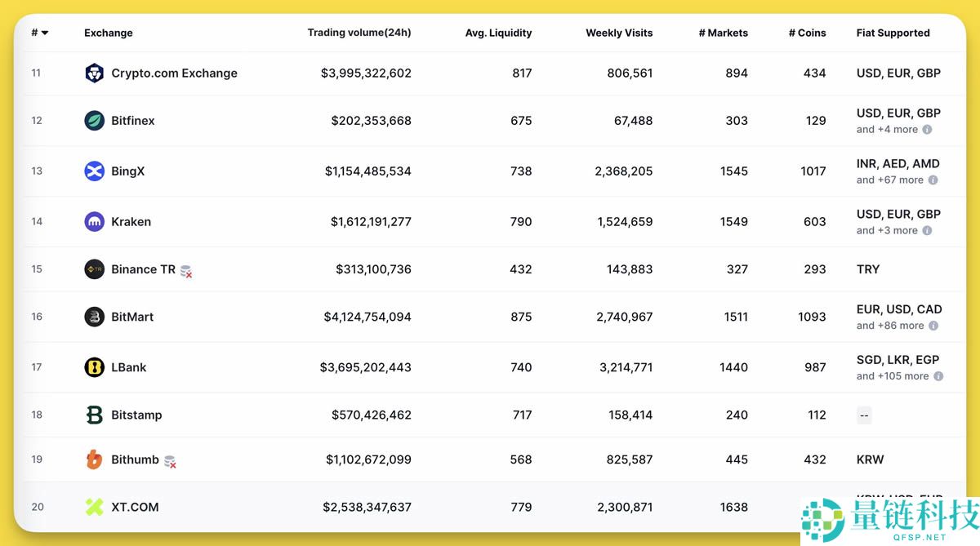This screenshot has width=980, height=546.
Task: Show Bitfinex's +4 more fiat info icon
Action: pyautogui.click(x=927, y=130)
